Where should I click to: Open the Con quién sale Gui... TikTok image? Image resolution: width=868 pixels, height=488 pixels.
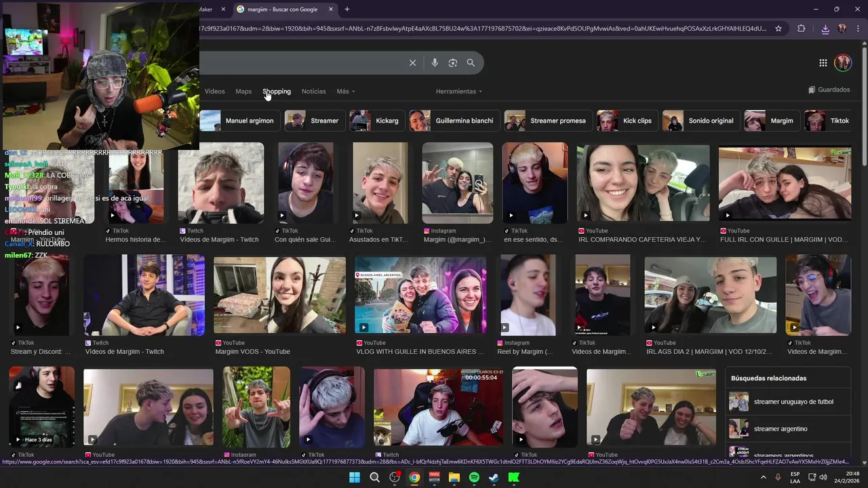point(306,183)
